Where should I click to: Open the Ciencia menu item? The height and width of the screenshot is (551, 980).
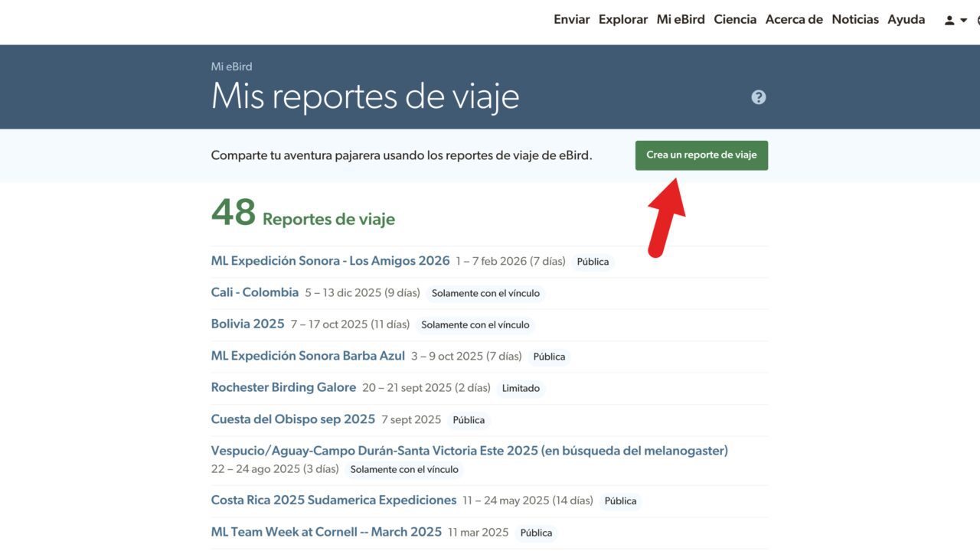tap(734, 20)
